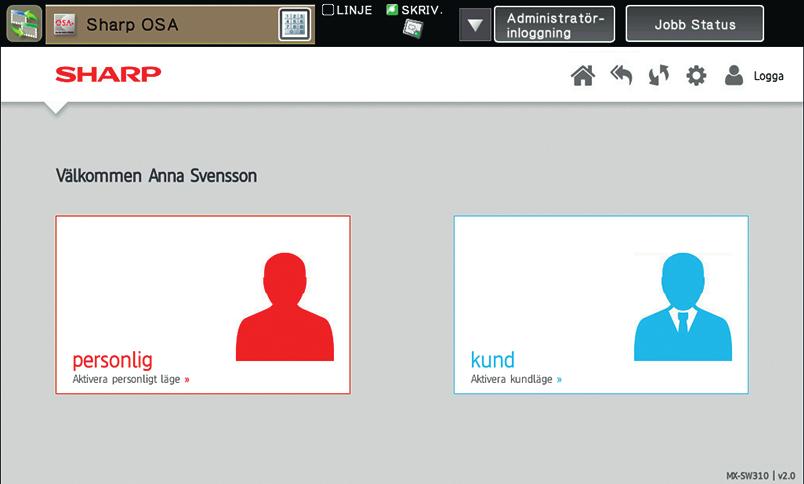Click the Logga link

click(x=768, y=76)
